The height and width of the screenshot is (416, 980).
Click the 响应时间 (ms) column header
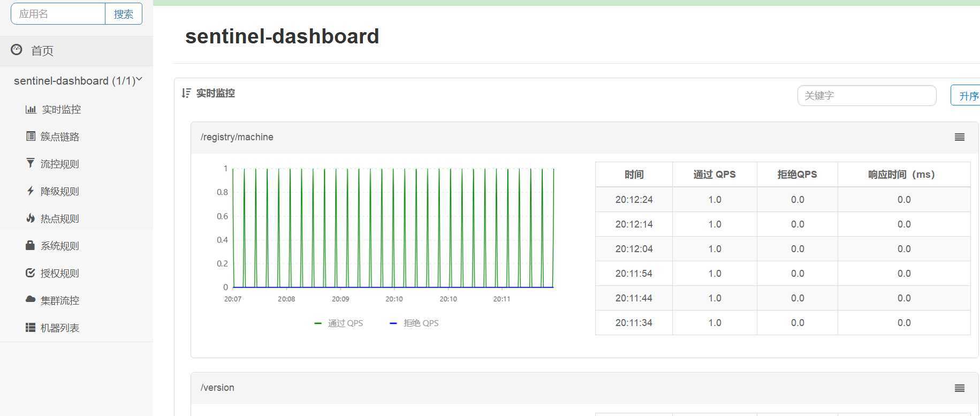(904, 175)
